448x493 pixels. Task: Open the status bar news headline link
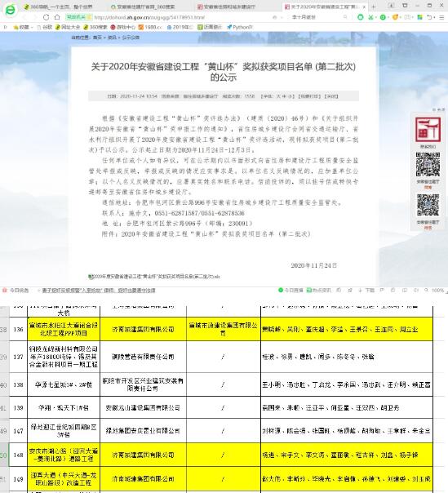point(99,291)
